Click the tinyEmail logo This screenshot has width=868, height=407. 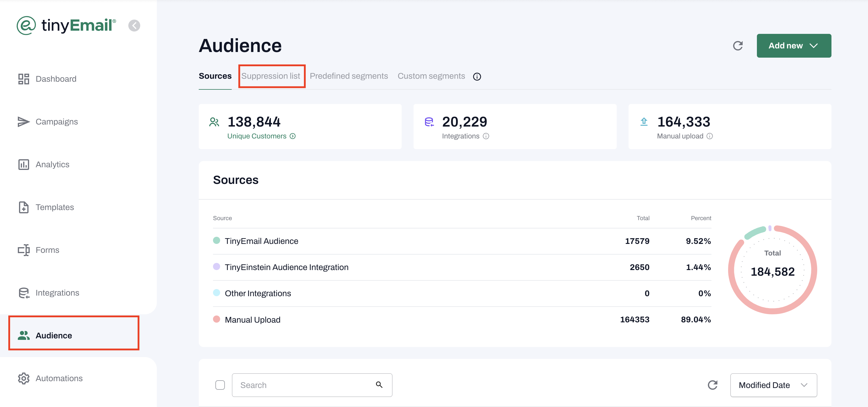point(66,25)
